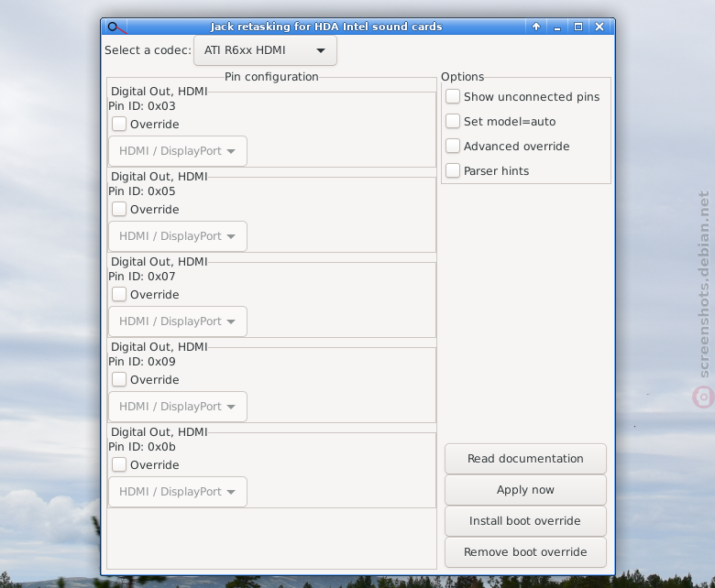Click Apply now button
715x588 pixels.
tap(525, 490)
